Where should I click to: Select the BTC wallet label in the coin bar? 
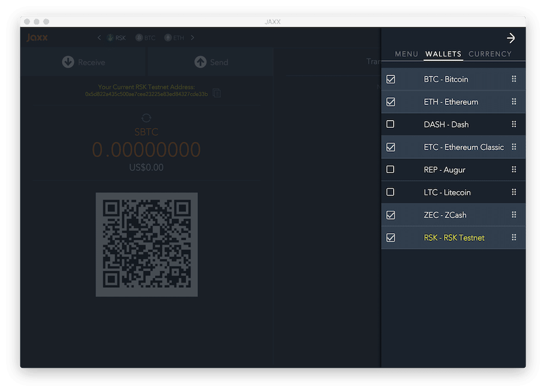click(x=150, y=38)
